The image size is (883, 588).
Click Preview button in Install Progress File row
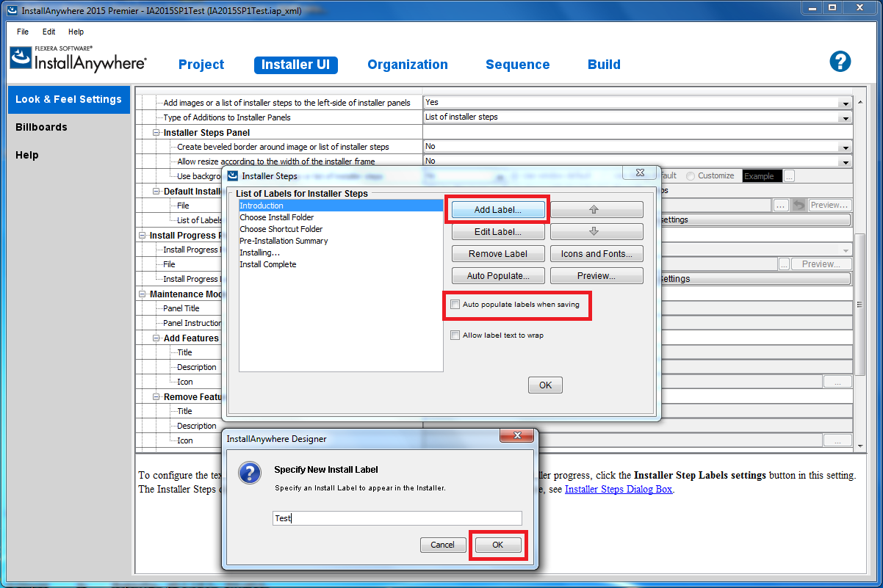(821, 264)
